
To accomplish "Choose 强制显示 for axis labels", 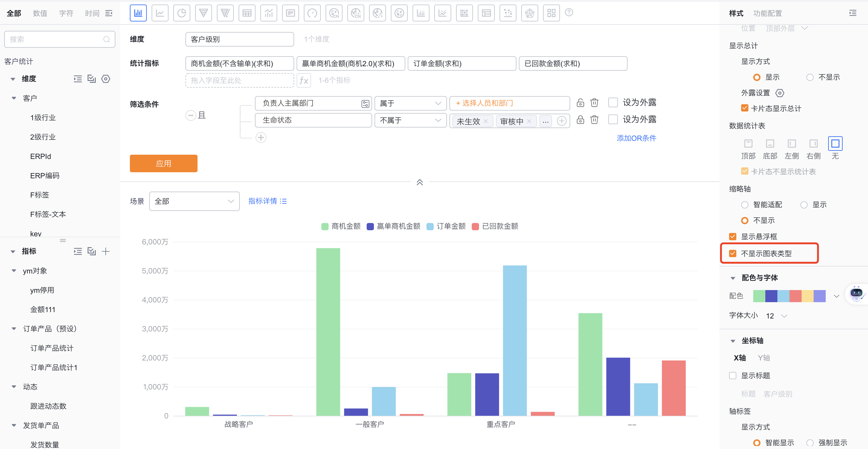I will tap(810, 443).
